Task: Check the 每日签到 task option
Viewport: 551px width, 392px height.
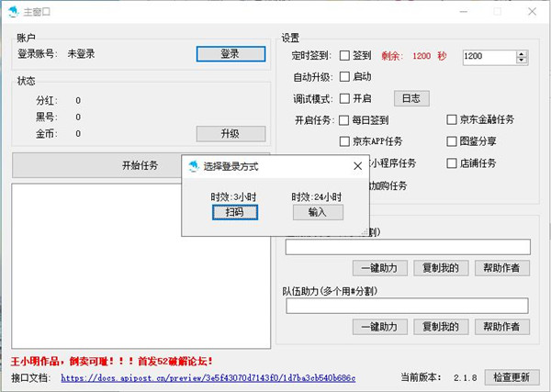Action: pos(345,120)
